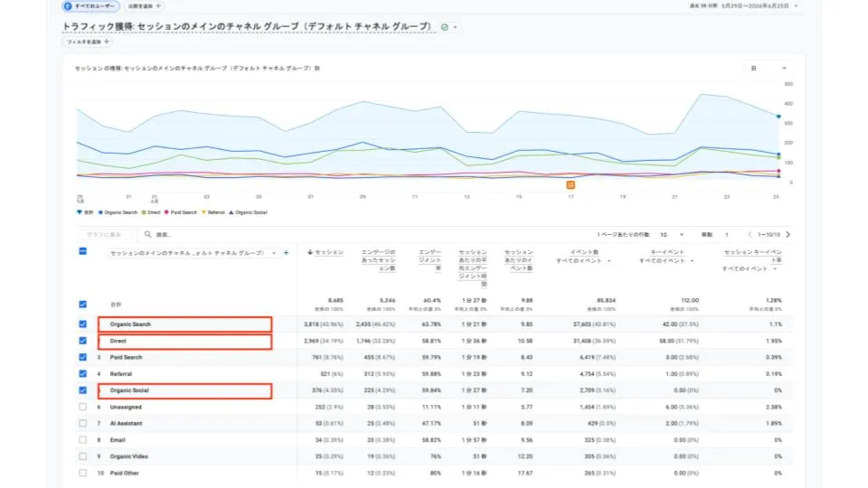Screen dimensions: 868x488
Task: Click the 移動 page number field
Action: pos(727,235)
